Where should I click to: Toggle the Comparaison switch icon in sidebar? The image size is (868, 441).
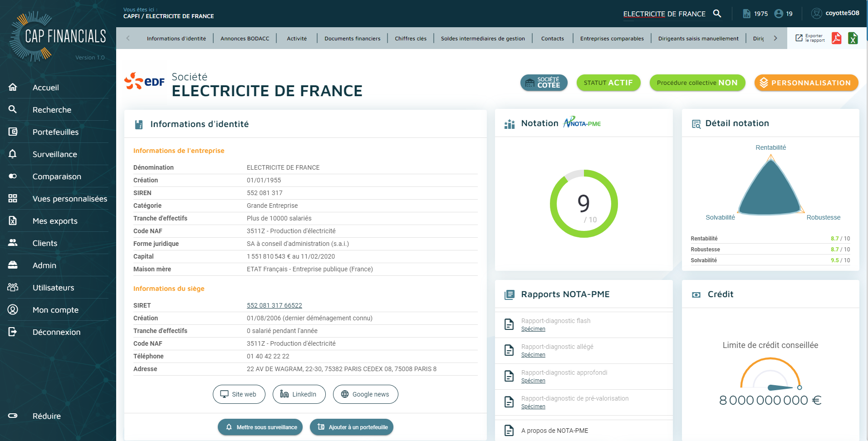[13, 176]
